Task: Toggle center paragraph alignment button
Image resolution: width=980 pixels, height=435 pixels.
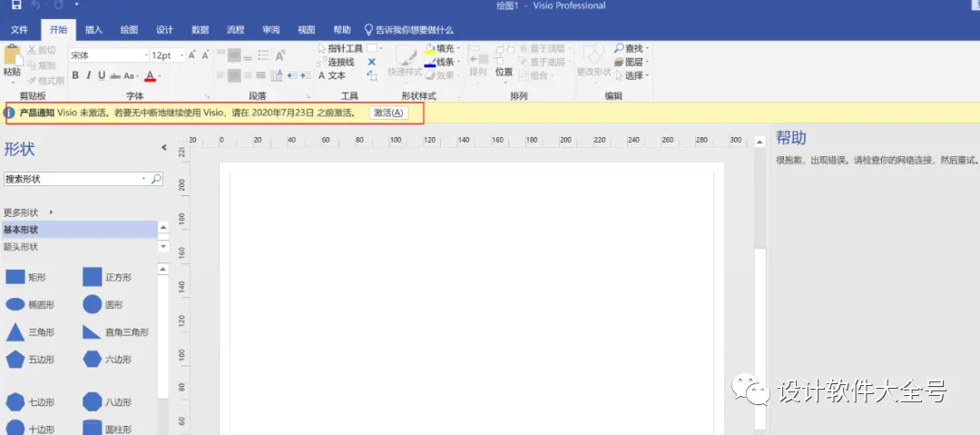Action: pos(234,75)
